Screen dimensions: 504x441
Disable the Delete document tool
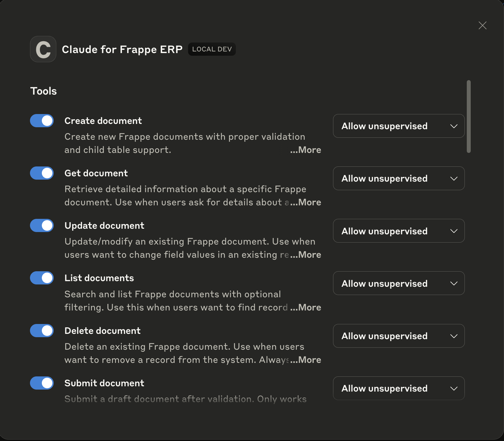tap(42, 331)
